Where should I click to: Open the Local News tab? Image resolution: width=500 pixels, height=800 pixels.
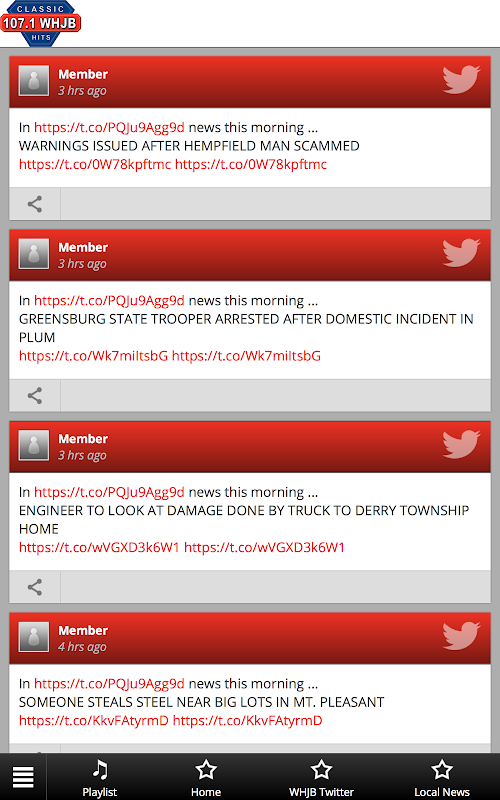click(442, 778)
